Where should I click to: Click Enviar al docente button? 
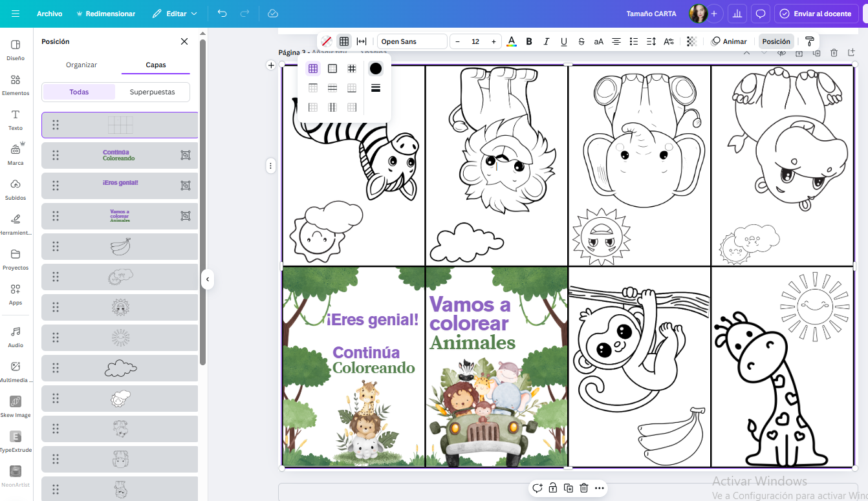coord(816,14)
